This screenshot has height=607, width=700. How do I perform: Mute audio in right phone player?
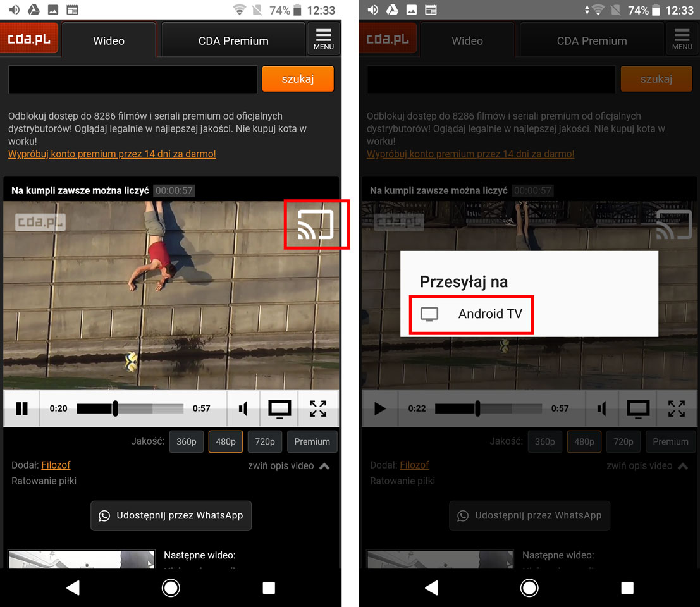[x=602, y=408]
